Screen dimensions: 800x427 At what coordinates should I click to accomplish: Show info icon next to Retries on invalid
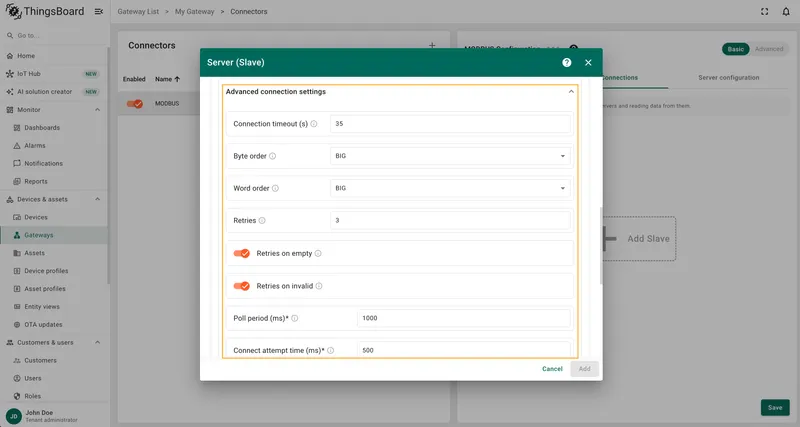tap(319, 286)
